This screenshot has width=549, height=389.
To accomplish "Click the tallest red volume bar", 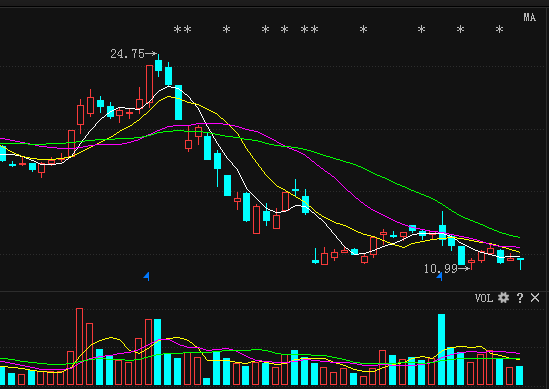I will point(79,346).
